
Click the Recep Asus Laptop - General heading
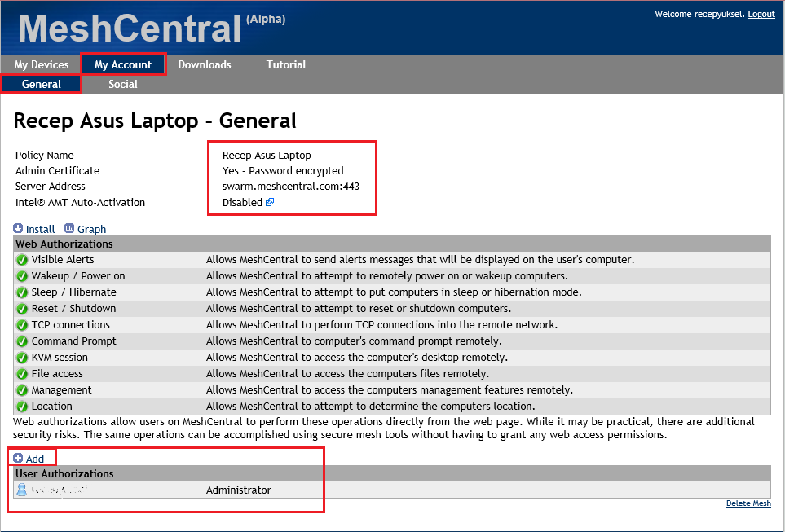[x=155, y=121]
